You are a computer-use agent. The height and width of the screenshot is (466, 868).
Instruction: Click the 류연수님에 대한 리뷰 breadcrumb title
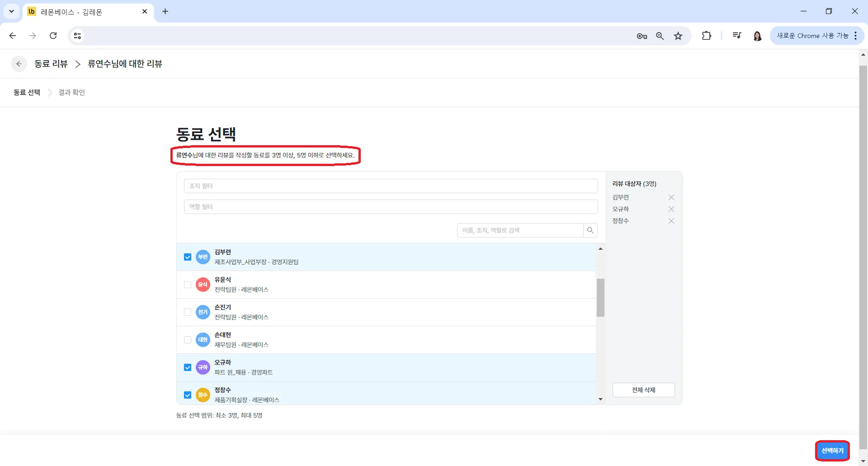click(x=125, y=64)
